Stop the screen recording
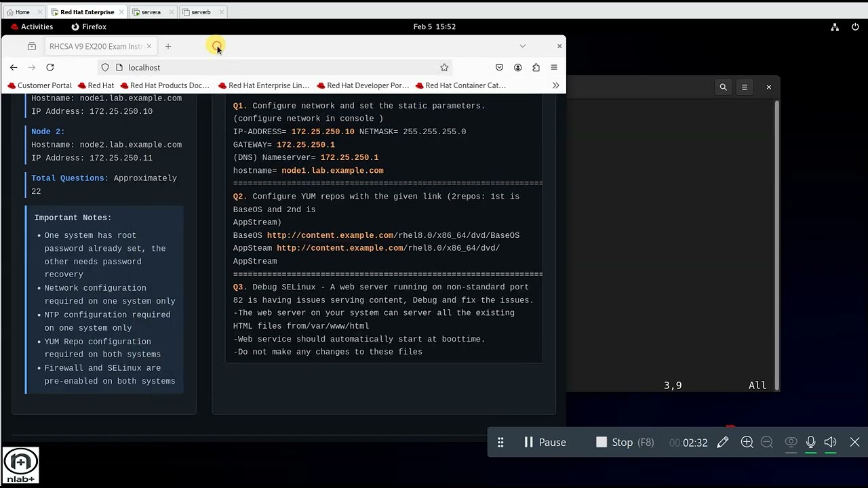This screenshot has width=868, height=488. coord(625,442)
